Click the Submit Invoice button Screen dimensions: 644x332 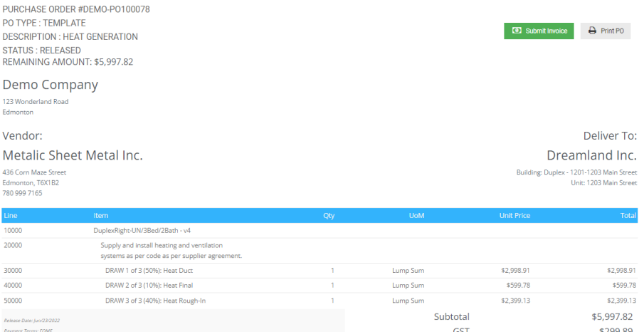539,31
